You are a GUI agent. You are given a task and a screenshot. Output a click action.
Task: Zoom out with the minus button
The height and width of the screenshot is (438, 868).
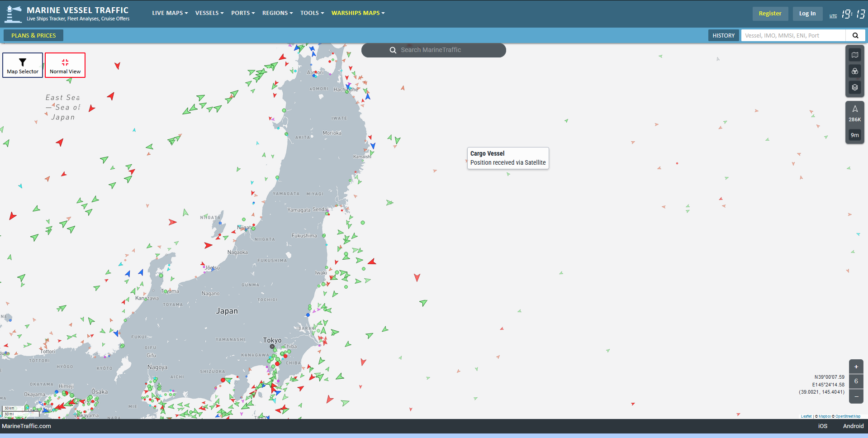[x=856, y=396]
